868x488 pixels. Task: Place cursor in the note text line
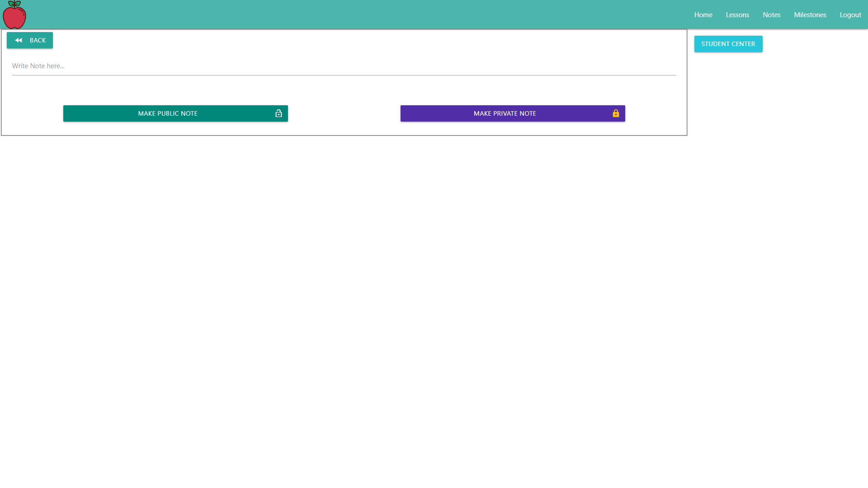[x=344, y=66]
